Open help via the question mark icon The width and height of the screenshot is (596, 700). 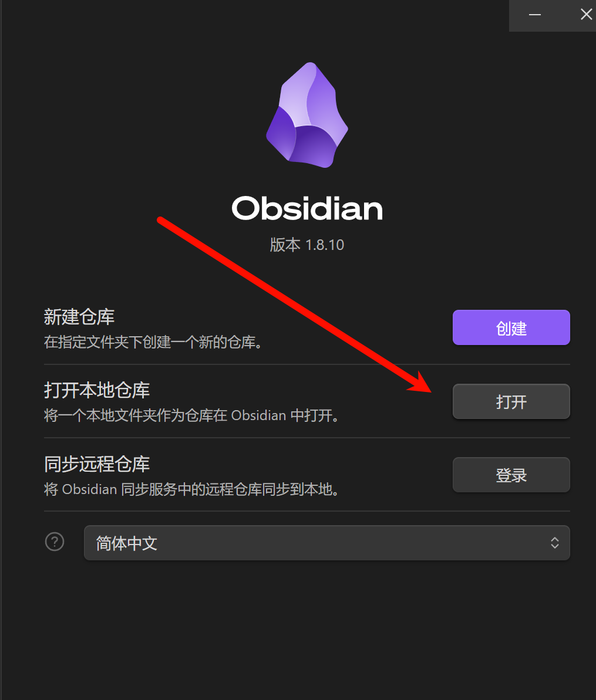pyautogui.click(x=55, y=542)
